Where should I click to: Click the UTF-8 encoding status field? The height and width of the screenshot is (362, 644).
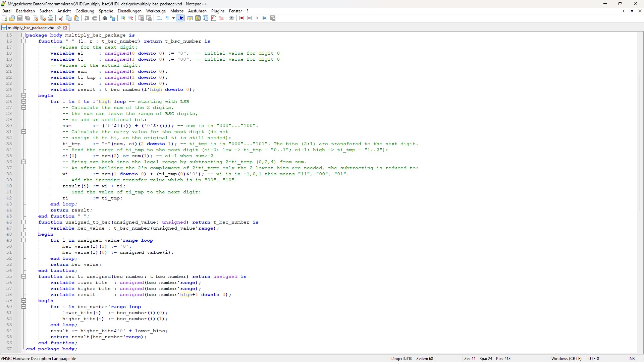click(593, 358)
